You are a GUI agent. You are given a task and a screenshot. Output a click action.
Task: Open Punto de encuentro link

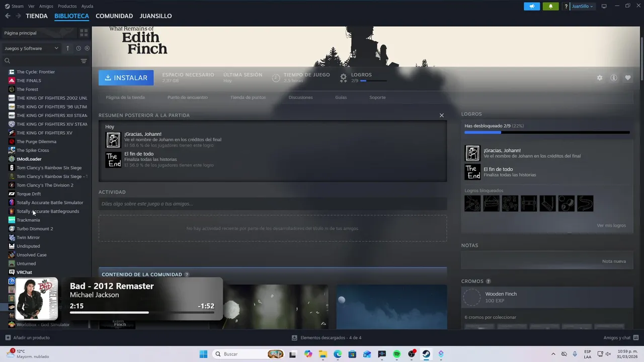(x=187, y=98)
